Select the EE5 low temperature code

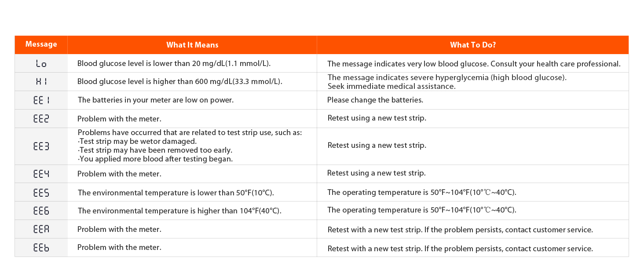[x=41, y=193]
